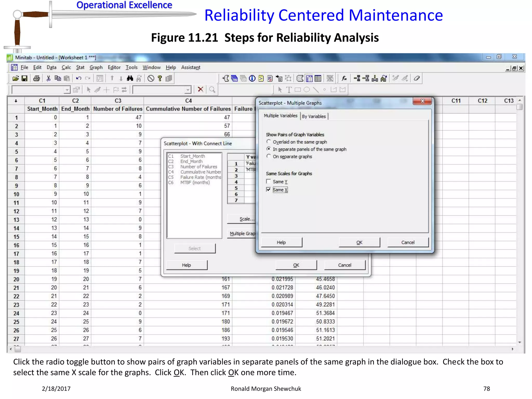
Task: Open the Graph menu
Action: coord(96,67)
